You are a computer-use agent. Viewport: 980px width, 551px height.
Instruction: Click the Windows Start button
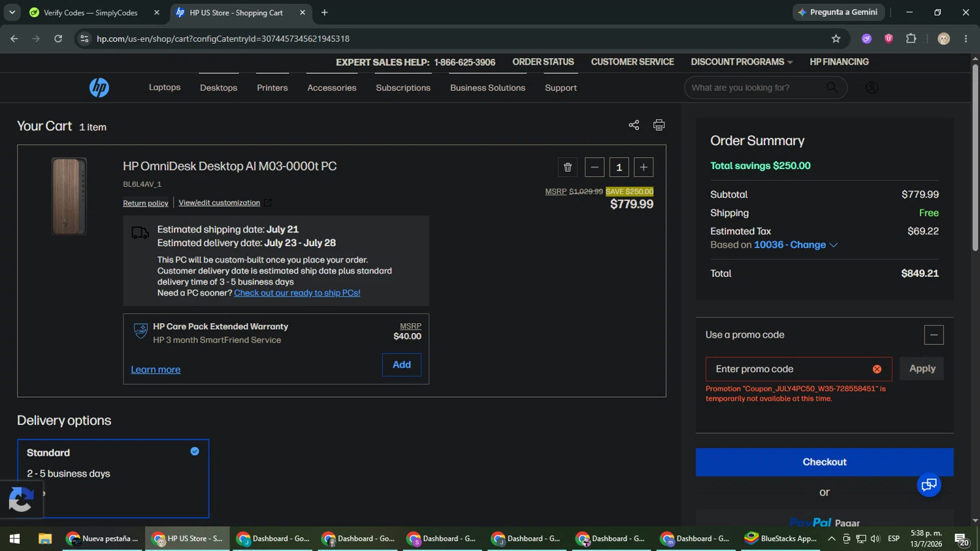click(x=14, y=539)
